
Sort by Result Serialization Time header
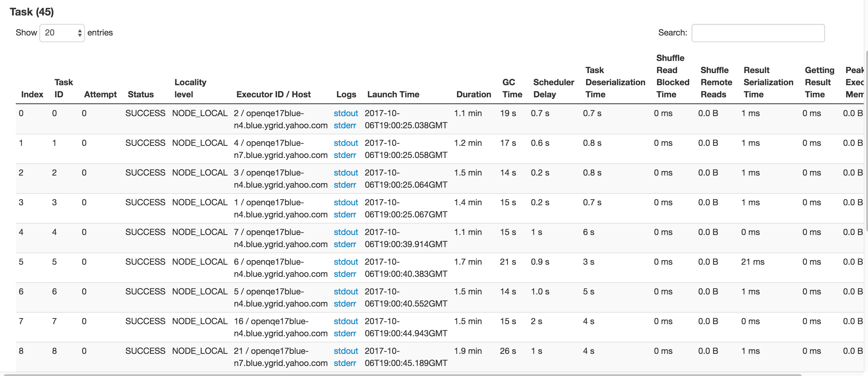768,82
